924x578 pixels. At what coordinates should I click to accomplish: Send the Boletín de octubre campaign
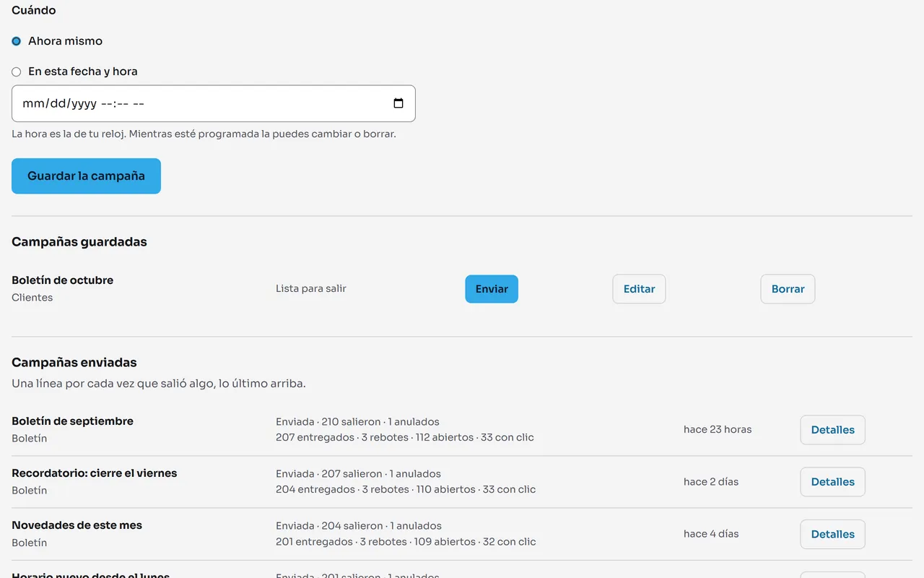coord(492,289)
